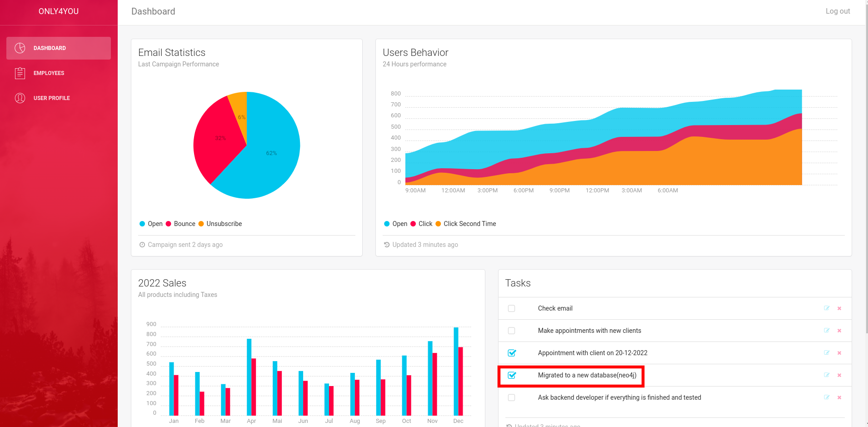Delete 'Make appointments with new clients' task

pyautogui.click(x=839, y=331)
